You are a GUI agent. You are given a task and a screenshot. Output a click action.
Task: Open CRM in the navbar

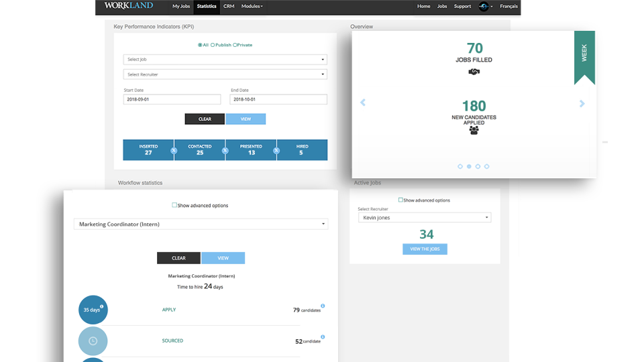pyautogui.click(x=229, y=6)
